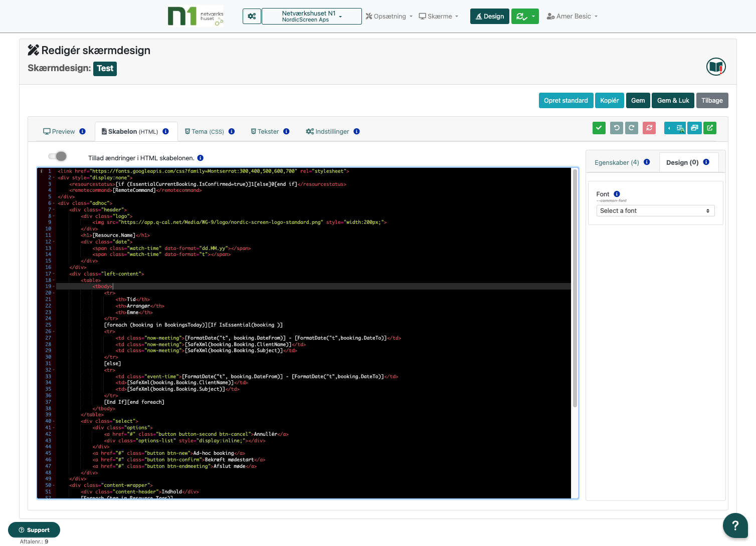The height and width of the screenshot is (546, 756).
Task: Switch to the Preview tab
Action: point(59,131)
